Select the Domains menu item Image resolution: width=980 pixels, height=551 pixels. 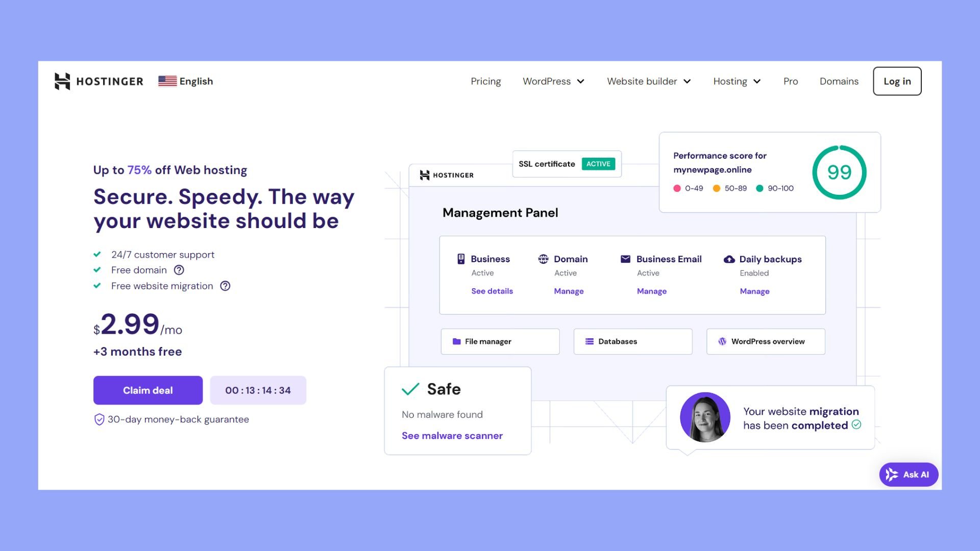click(x=839, y=81)
